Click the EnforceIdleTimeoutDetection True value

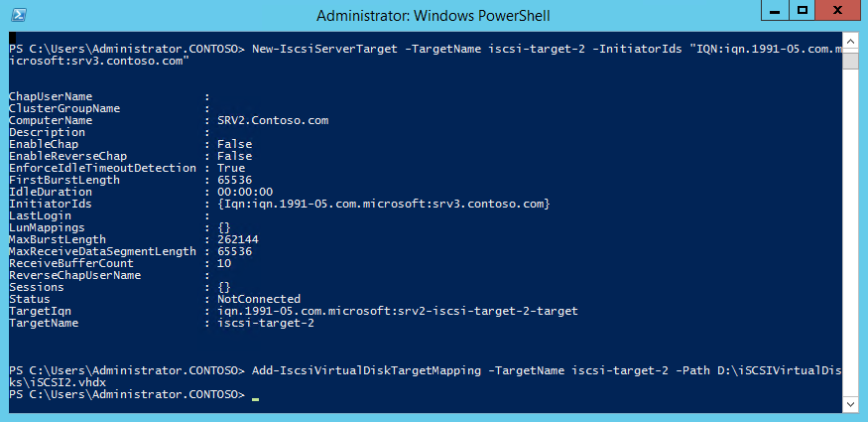[x=231, y=168]
